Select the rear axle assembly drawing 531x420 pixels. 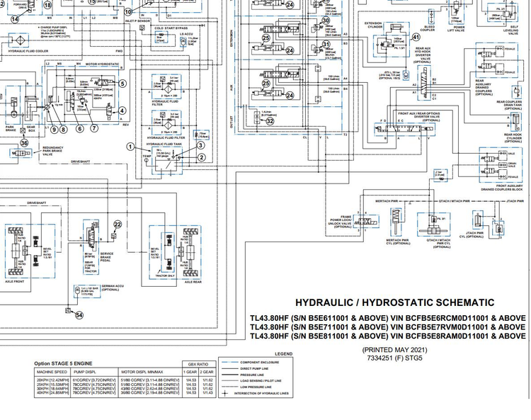tap(176, 252)
